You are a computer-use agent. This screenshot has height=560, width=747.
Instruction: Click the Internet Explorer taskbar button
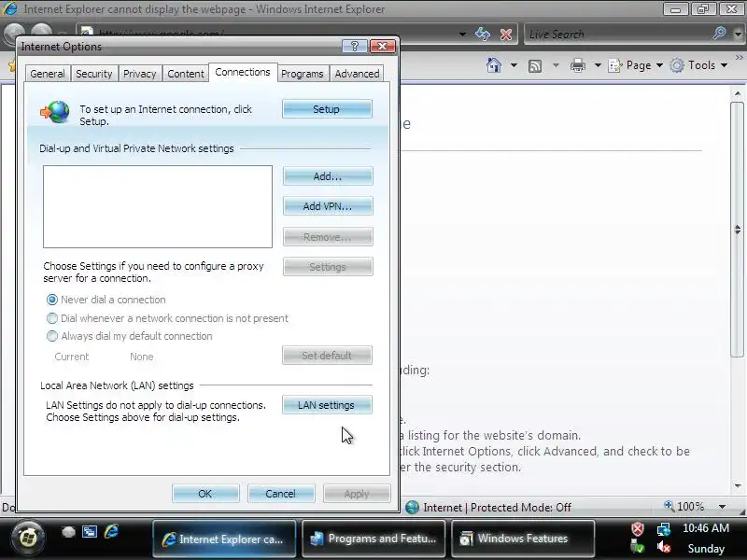[x=224, y=539]
